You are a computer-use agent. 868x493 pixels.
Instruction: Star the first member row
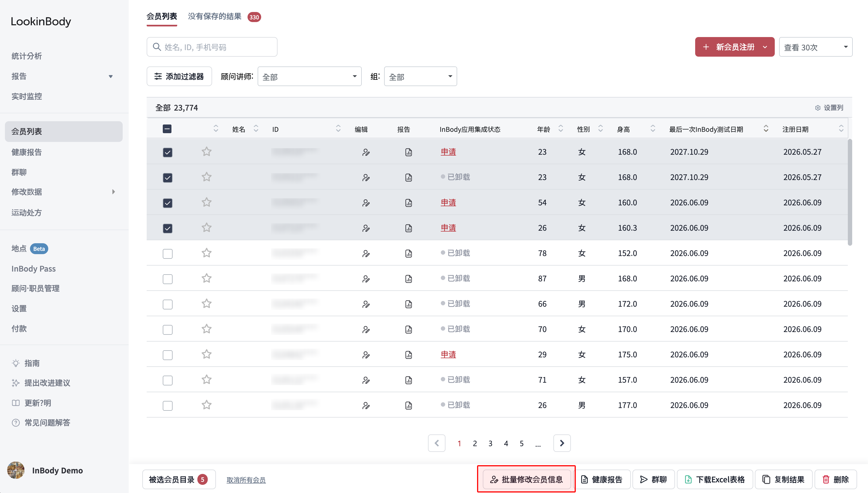[x=206, y=152]
